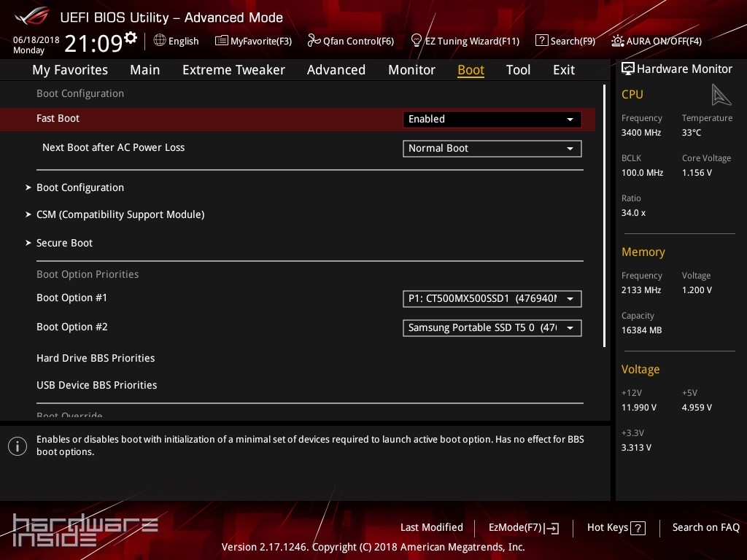Click the vertical scrollbar of settings list
Image resolution: width=747 pixels, height=560 pixels.
tap(604, 216)
